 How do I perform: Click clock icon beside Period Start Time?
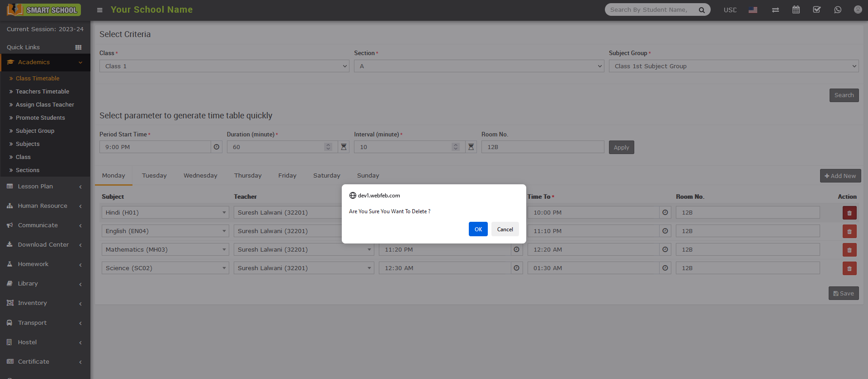217,147
